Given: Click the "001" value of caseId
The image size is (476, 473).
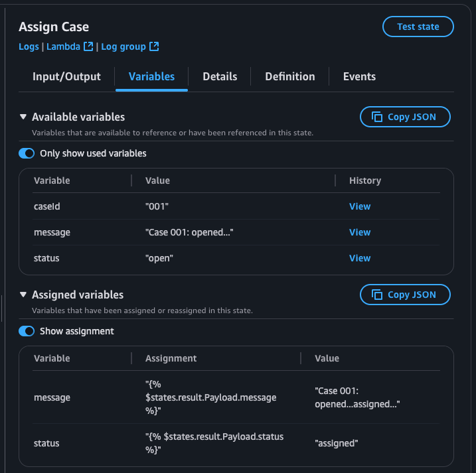Looking at the screenshot, I should click(x=157, y=206).
